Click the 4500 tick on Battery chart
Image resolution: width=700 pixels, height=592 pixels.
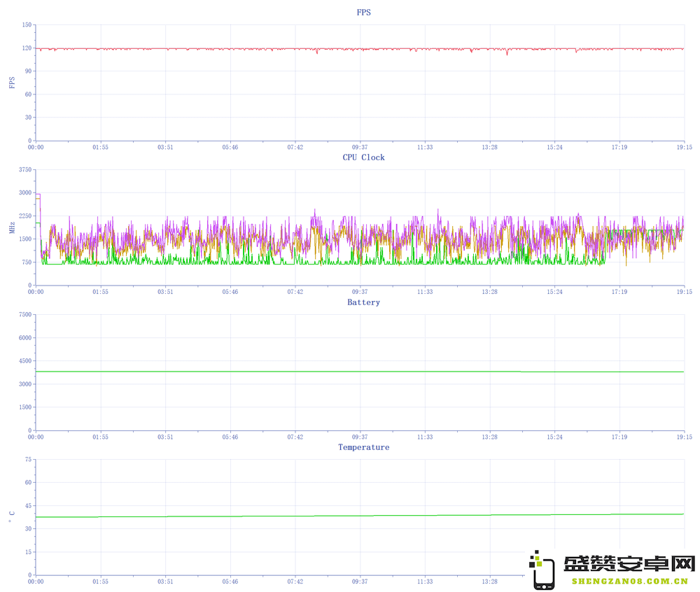click(25, 361)
